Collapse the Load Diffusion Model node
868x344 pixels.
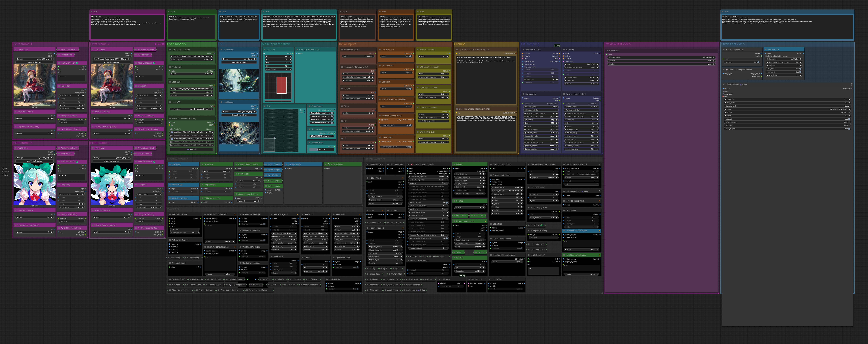pos(170,50)
